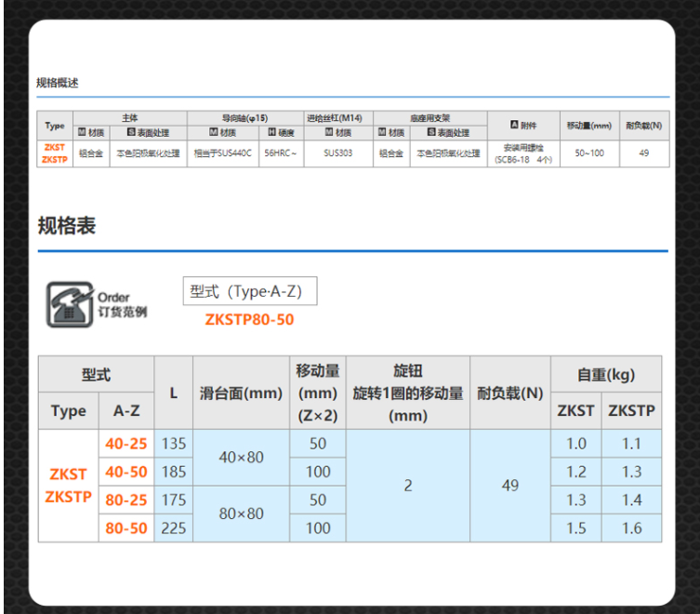Screen dimensions: 700x614
Task: Click the telephone Order icon
Action: tap(69, 302)
